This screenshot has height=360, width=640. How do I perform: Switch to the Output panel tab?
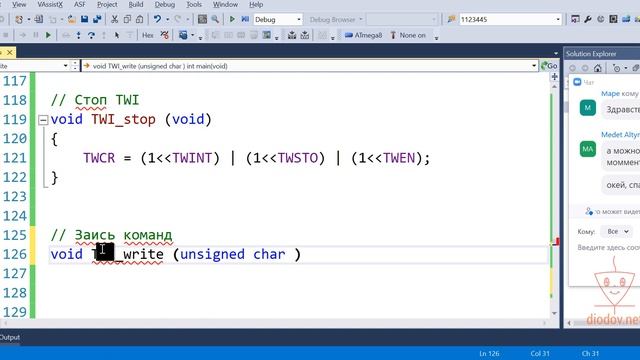coord(9,337)
